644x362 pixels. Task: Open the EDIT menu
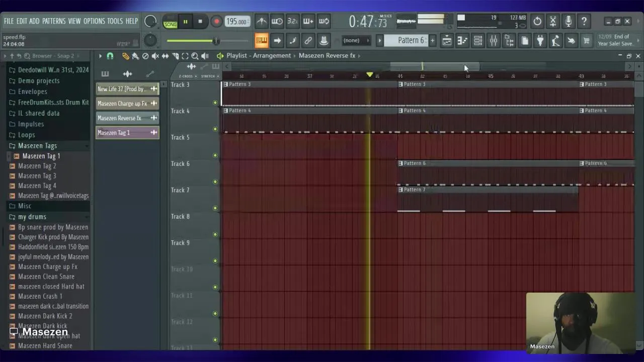22,21
